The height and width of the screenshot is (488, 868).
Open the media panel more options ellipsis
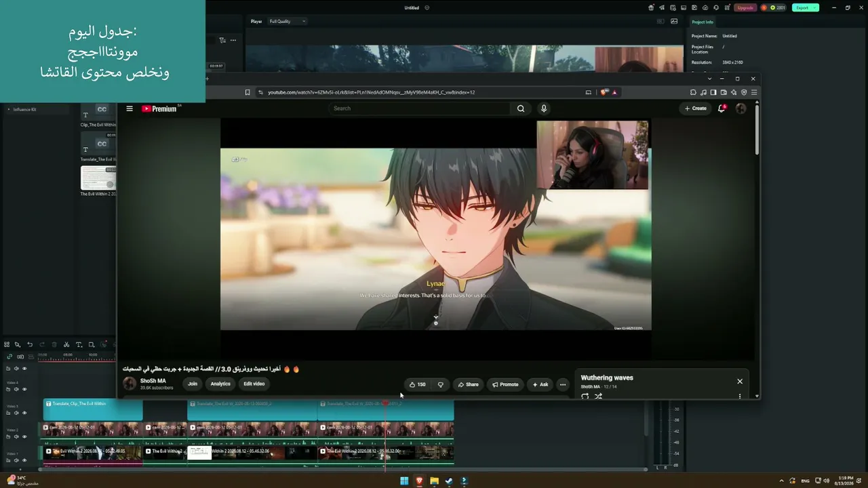tap(233, 40)
